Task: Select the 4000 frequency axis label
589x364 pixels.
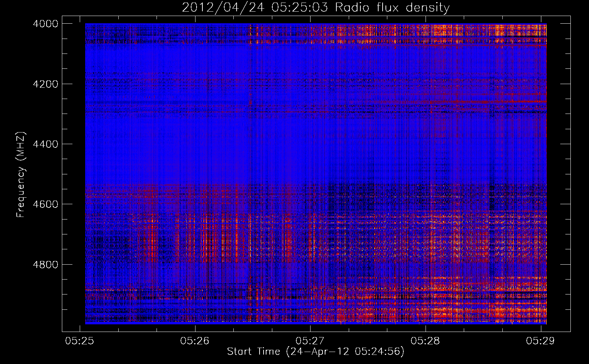Action: tap(46, 24)
